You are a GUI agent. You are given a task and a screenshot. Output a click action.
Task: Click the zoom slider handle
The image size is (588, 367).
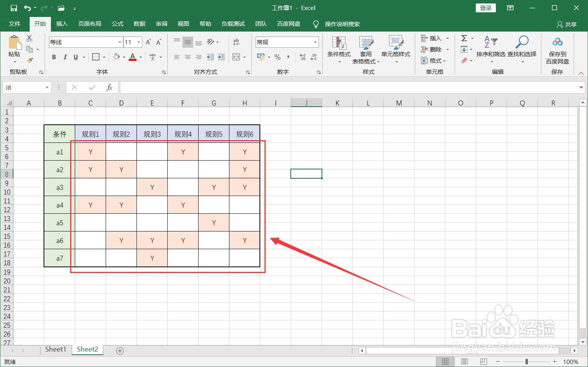[526, 362]
